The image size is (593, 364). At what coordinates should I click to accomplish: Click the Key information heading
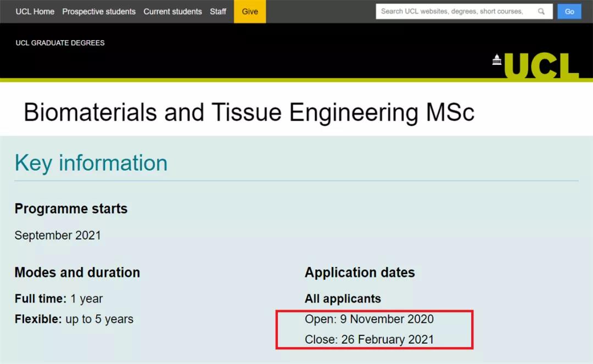pos(91,163)
